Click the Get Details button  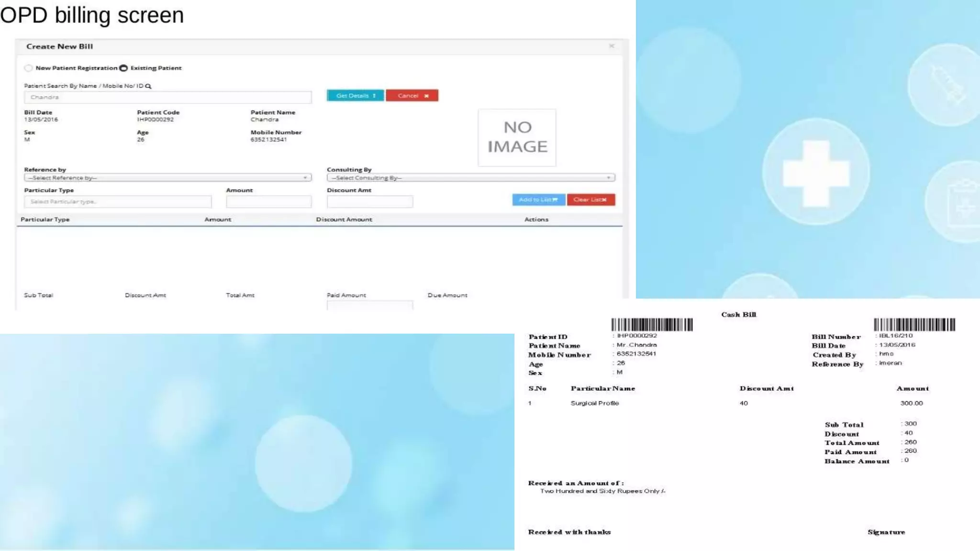[x=355, y=96]
